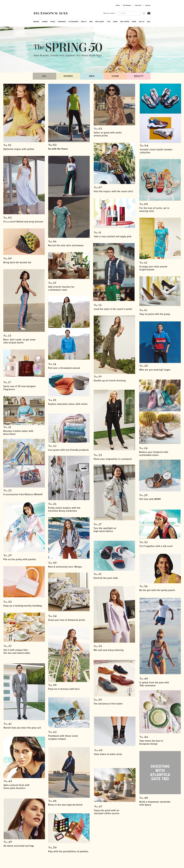The image size is (184, 868).
Task: Click the Hudson's Bay logo
Action: (51, 13)
